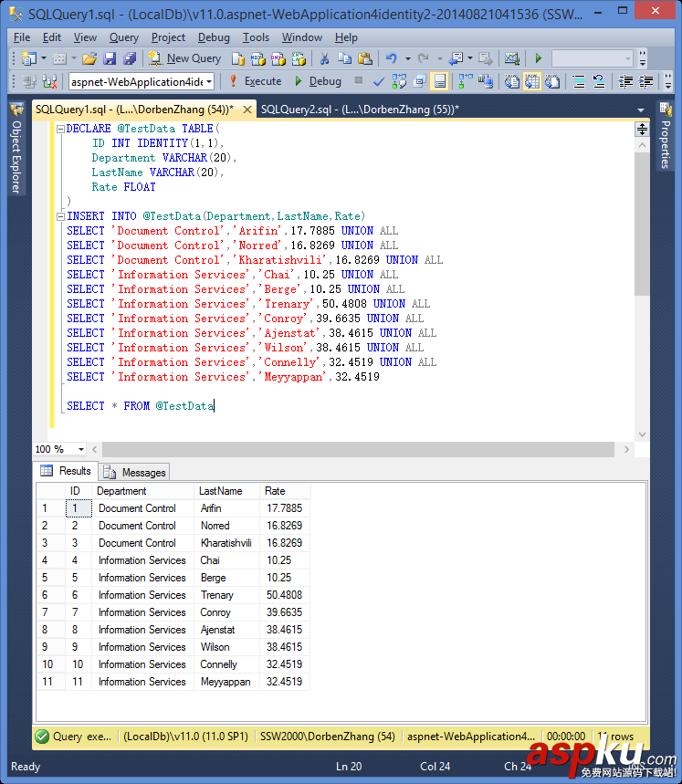Open the Tools menu

click(x=256, y=37)
